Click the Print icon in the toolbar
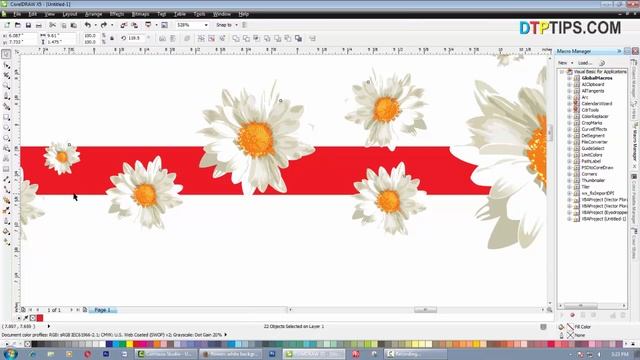 pos(39,25)
